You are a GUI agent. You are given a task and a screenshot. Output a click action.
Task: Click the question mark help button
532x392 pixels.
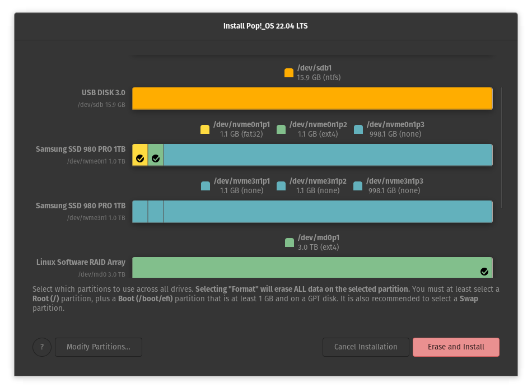[x=41, y=347]
